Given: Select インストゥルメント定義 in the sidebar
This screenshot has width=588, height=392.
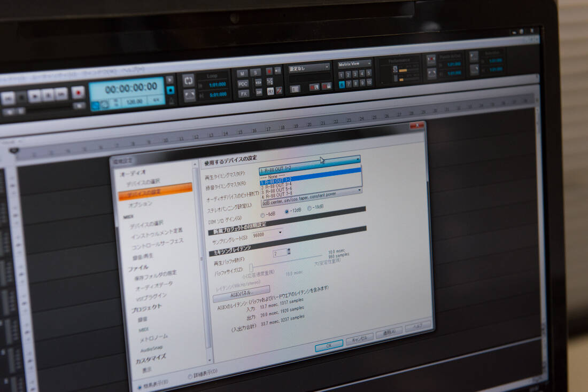Looking at the screenshot, I should point(157,234).
